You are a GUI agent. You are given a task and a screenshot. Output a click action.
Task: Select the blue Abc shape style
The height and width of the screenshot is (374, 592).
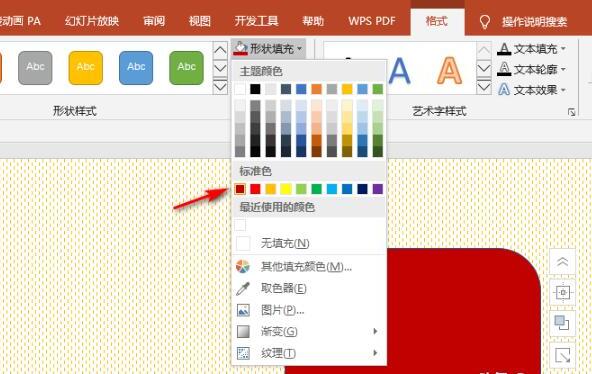tap(136, 68)
